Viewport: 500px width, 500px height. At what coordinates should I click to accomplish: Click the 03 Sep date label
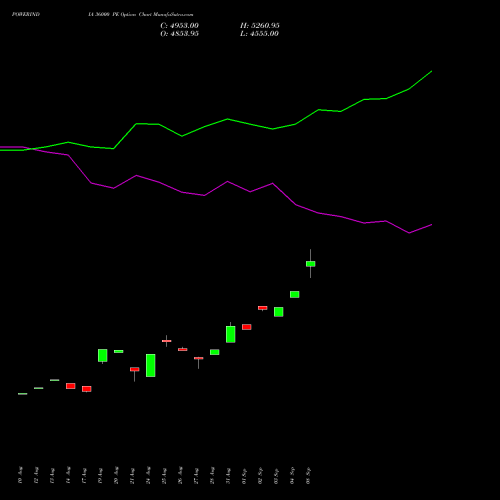(276, 475)
